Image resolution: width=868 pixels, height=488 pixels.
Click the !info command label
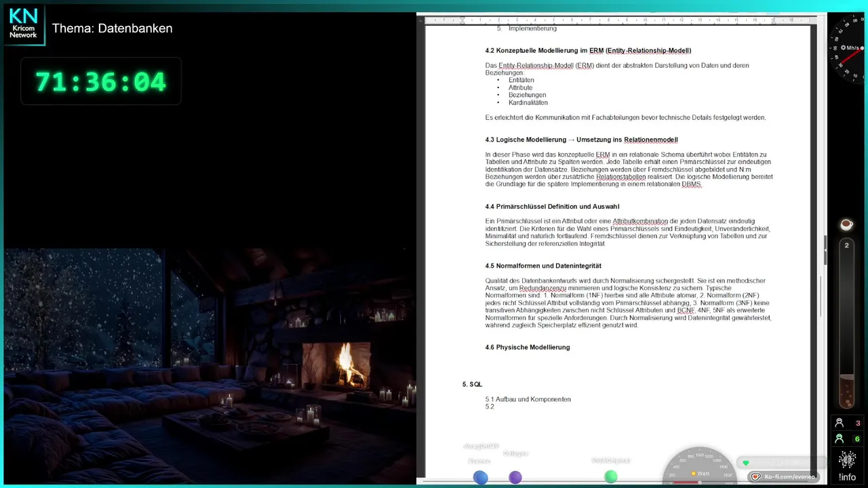click(847, 477)
